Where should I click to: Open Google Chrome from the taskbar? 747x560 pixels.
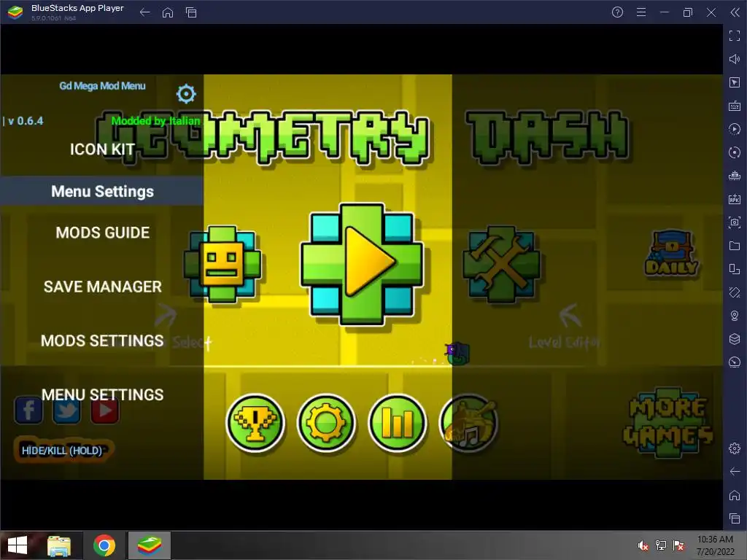point(104,545)
